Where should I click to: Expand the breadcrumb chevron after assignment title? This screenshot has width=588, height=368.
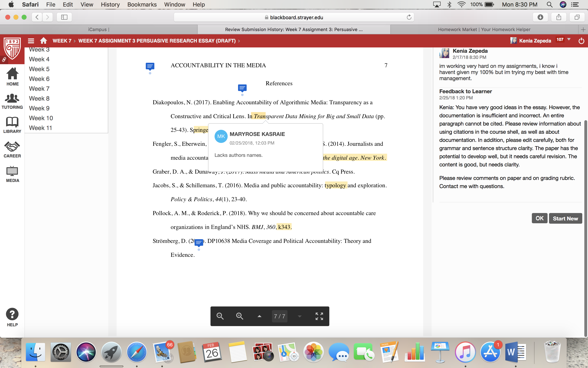click(x=239, y=41)
